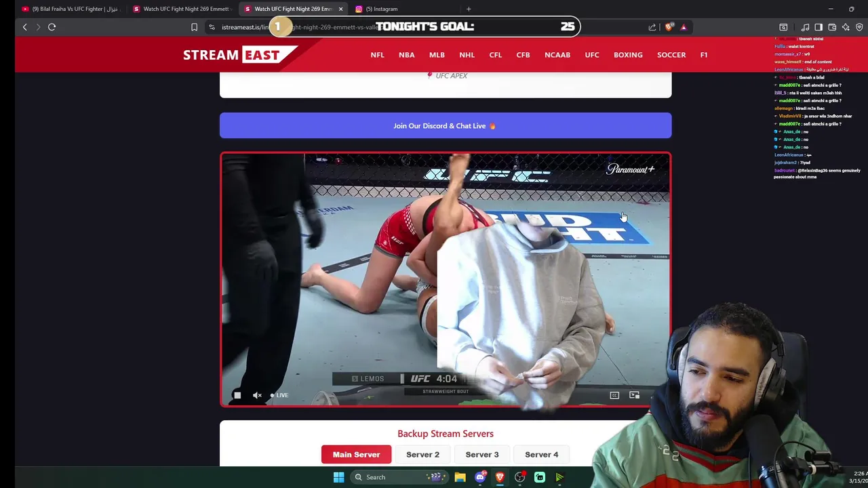
Task: Open the CFB streams section
Action: point(523,55)
